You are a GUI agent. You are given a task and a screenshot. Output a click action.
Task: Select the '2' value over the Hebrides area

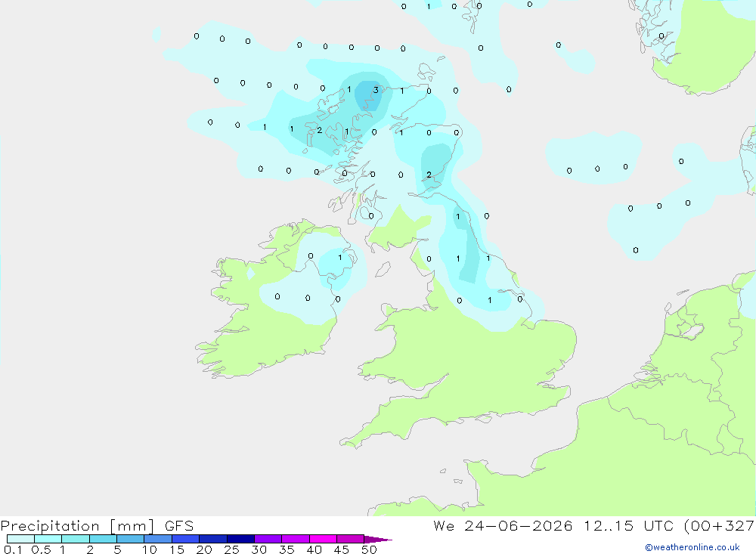[x=319, y=130]
